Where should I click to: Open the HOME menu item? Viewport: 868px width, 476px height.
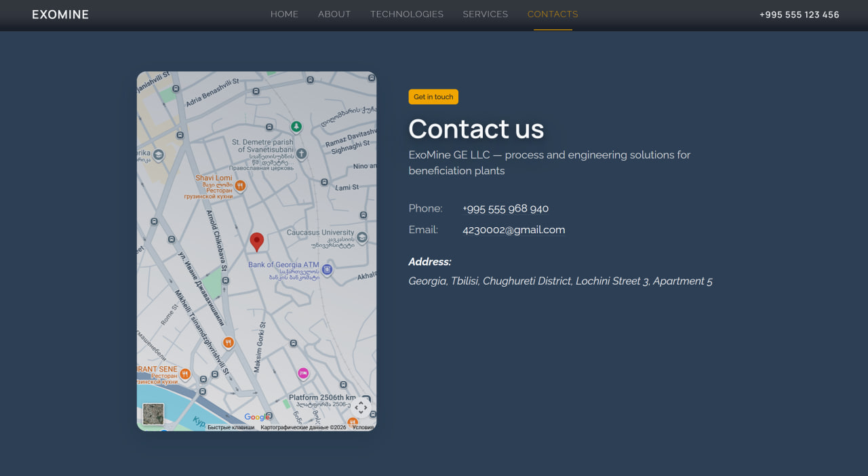pos(284,14)
